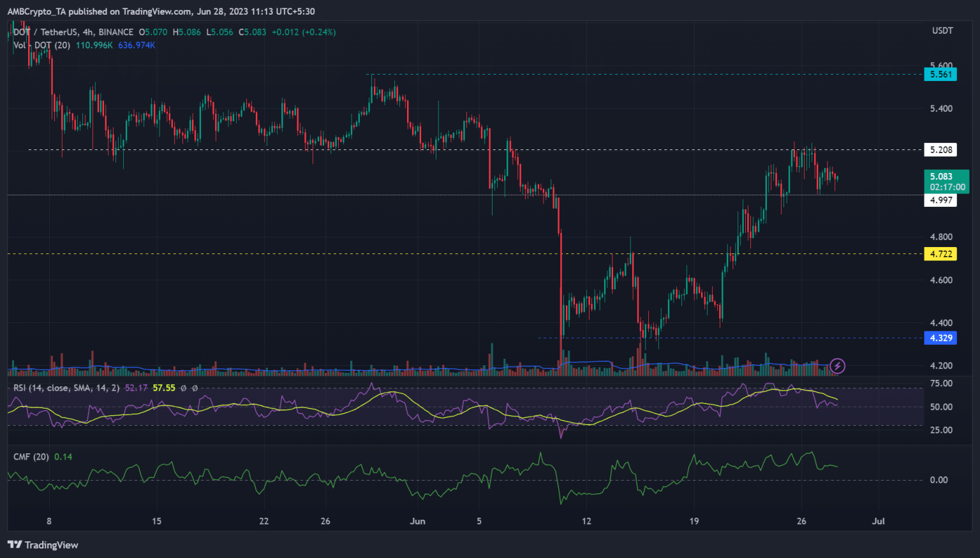Click the 4h interval in the legend
980x558 pixels.
click(88, 32)
